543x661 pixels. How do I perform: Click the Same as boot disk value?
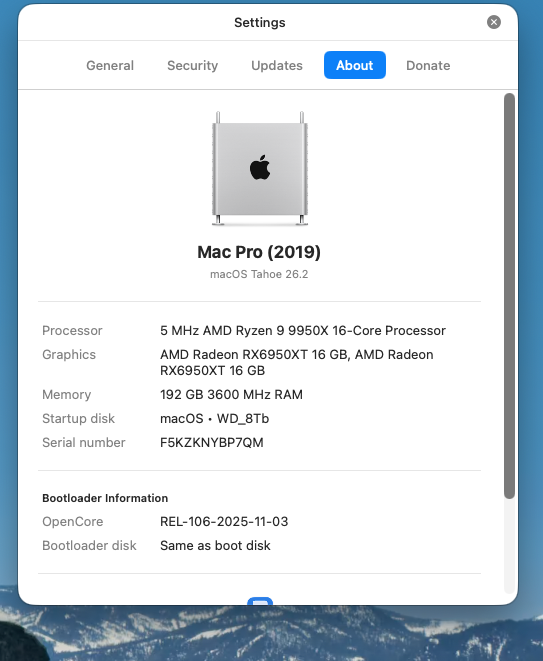(215, 545)
